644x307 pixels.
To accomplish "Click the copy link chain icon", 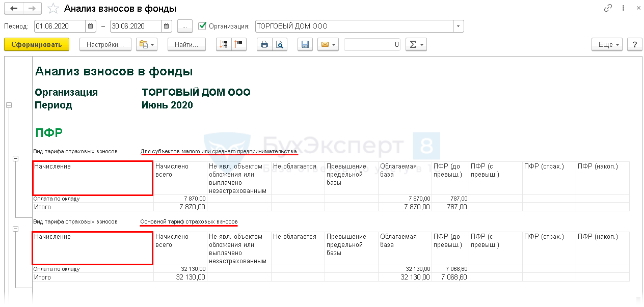I will point(608,9).
